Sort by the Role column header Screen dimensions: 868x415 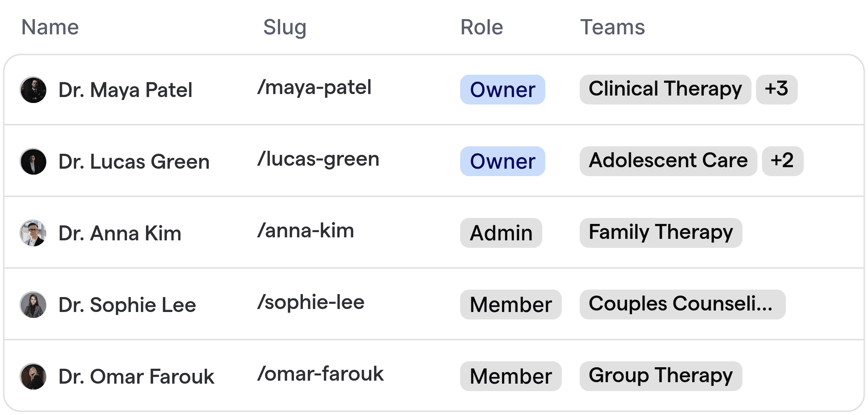click(x=481, y=27)
